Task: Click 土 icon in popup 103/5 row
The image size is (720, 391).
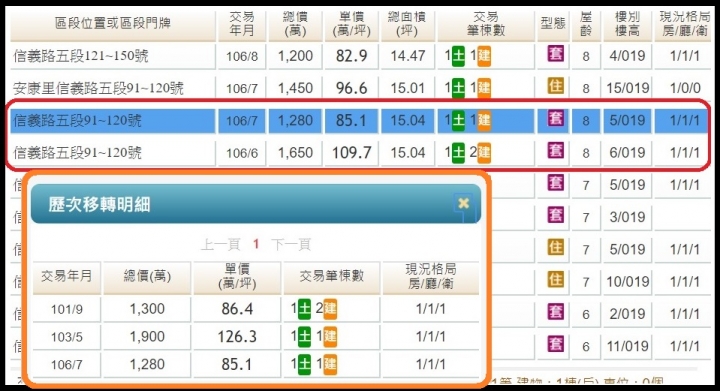Action: 304,337
